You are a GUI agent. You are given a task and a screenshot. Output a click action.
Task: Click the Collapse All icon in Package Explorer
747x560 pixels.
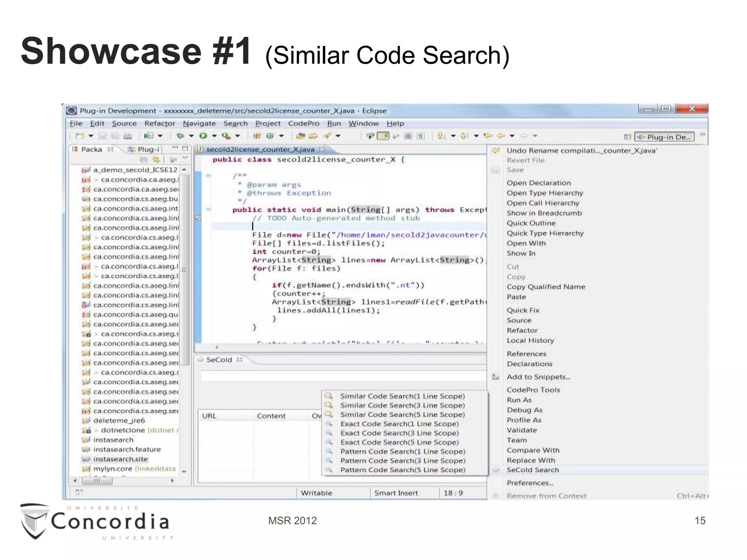click(144, 160)
